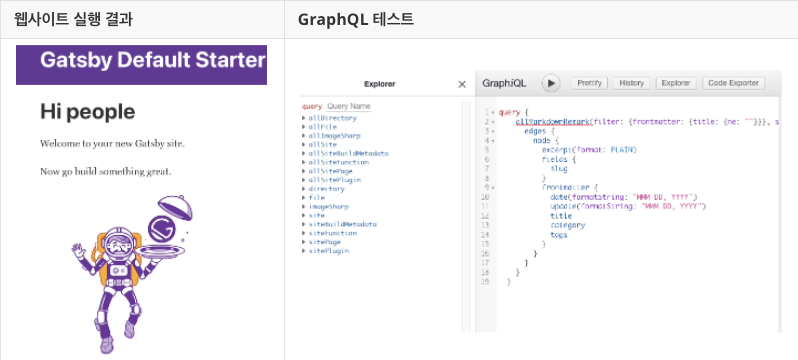Expand the directory arrow
This screenshot has width=798, height=360.
304,189
